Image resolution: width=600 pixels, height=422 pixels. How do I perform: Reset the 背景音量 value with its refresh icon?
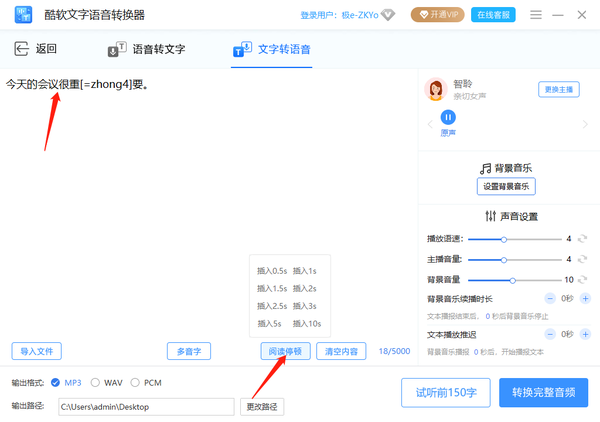point(582,280)
